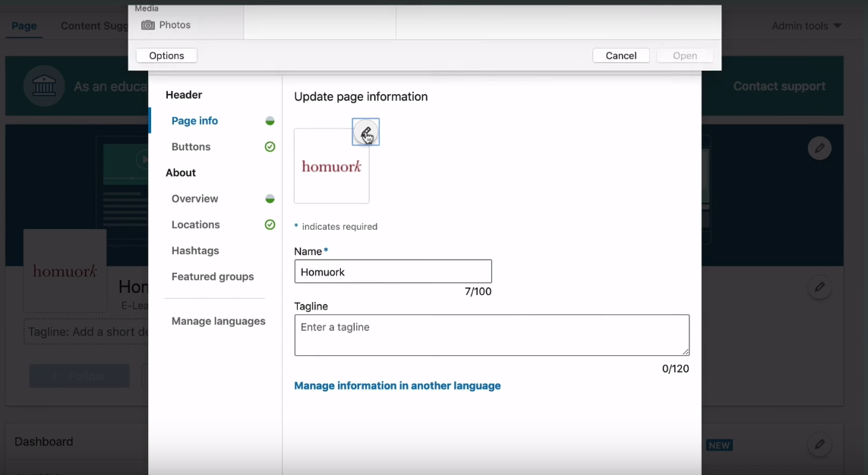Click the Overview progress indicator
The image size is (868, 475).
270,199
